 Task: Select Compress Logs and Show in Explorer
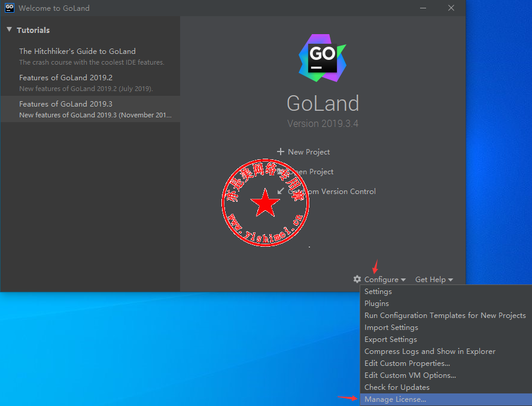click(x=446, y=352)
